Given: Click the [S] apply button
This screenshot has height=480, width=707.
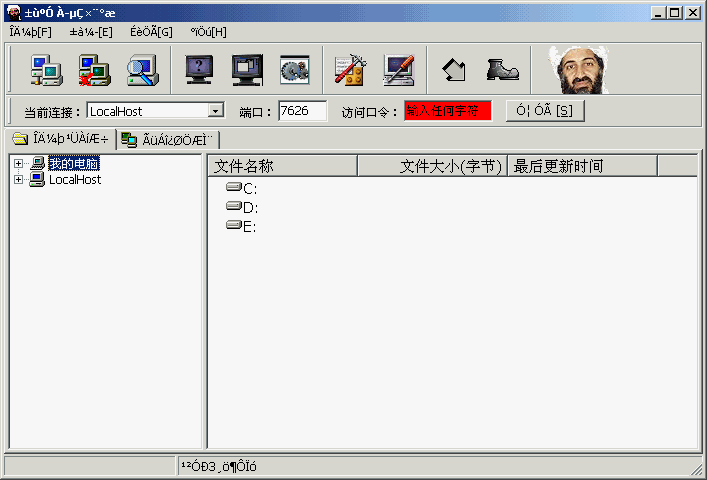Looking at the screenshot, I should (x=545, y=111).
